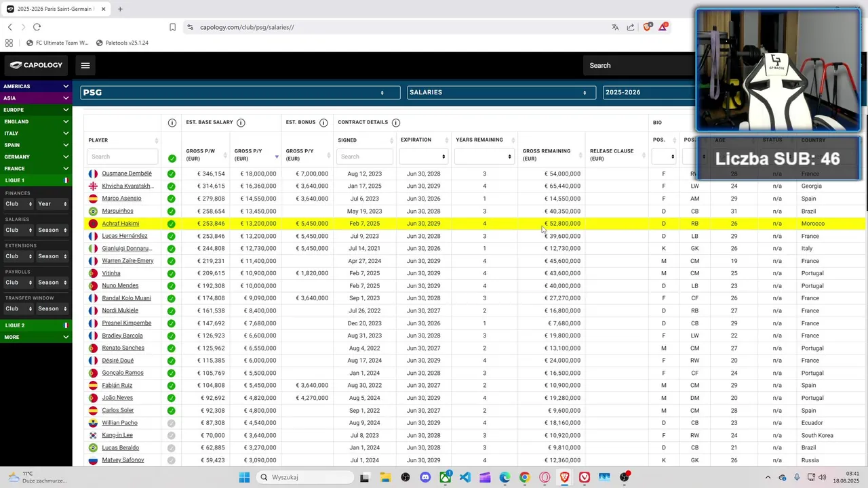Toggle the green verified filter checkmark

point(172,159)
